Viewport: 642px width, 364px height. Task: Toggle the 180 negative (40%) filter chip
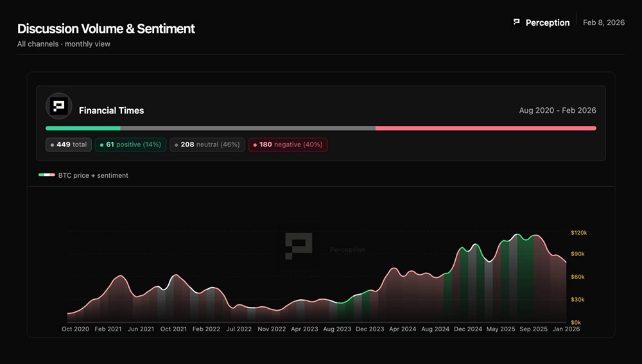pyautogui.click(x=288, y=145)
